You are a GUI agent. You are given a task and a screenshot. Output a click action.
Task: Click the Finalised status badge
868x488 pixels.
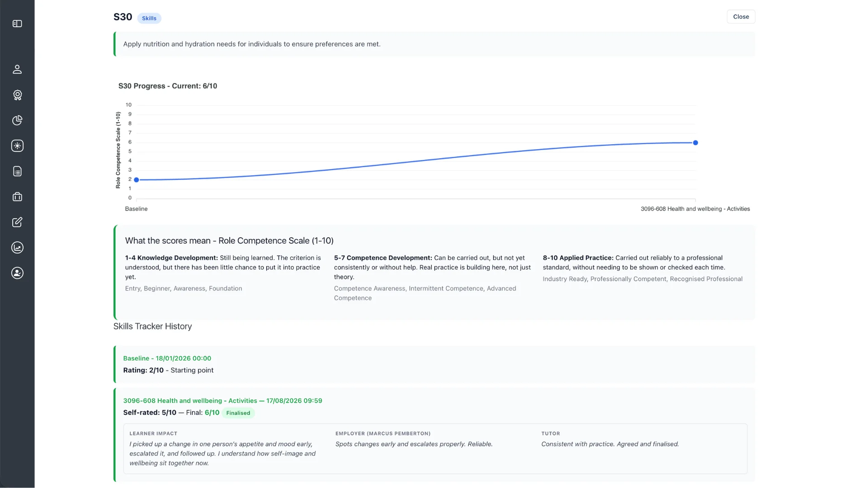coord(238,413)
